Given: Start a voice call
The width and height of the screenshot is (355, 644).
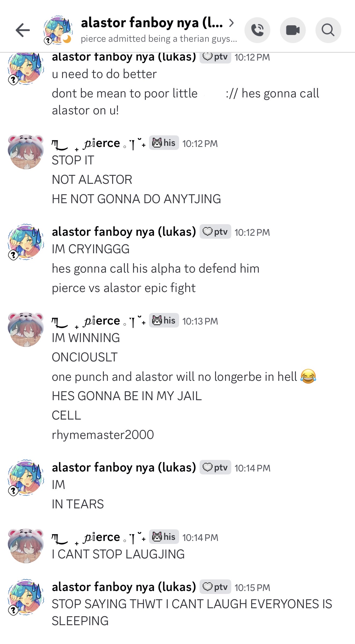Looking at the screenshot, I should pos(257,30).
